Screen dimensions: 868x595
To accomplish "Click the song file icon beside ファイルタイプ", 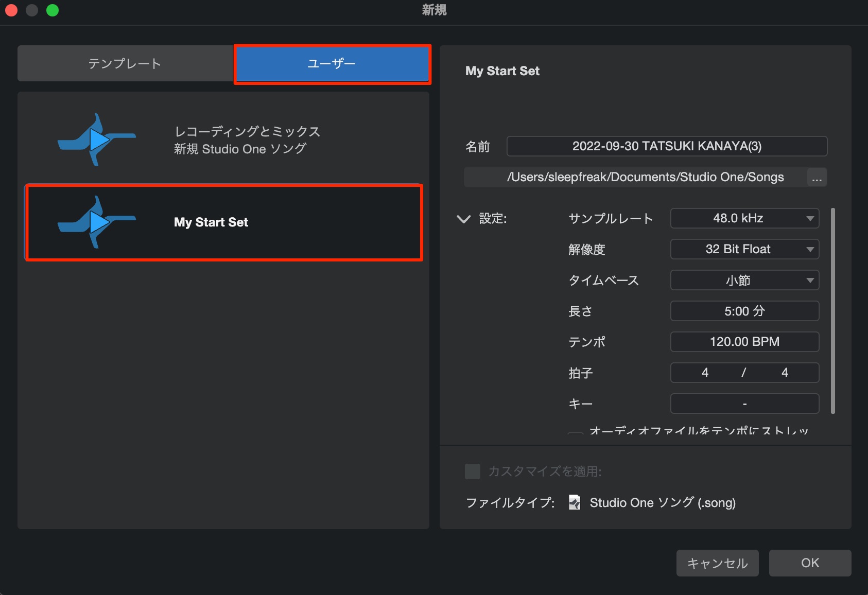I will click(575, 502).
